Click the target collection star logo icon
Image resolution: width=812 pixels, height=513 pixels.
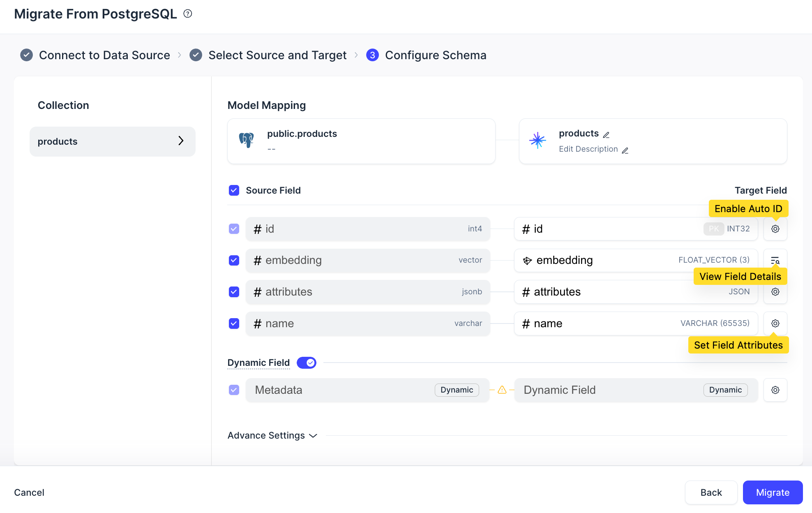click(x=537, y=141)
